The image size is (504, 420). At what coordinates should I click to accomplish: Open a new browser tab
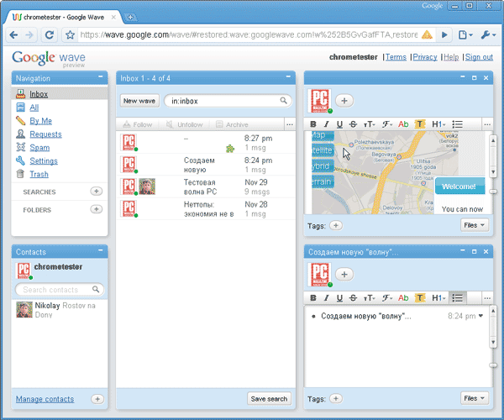pyautogui.click(x=130, y=18)
